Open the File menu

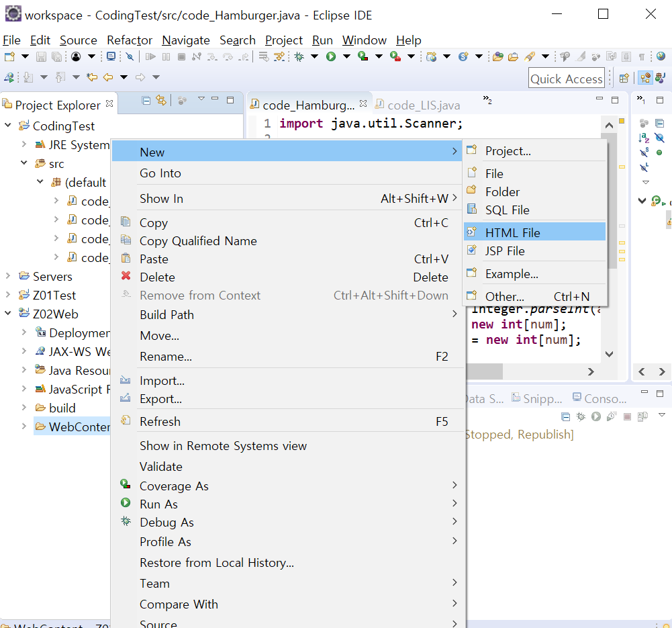(x=11, y=40)
